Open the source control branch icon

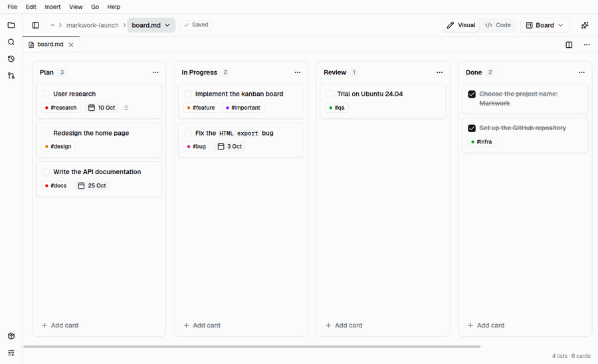tap(11, 76)
